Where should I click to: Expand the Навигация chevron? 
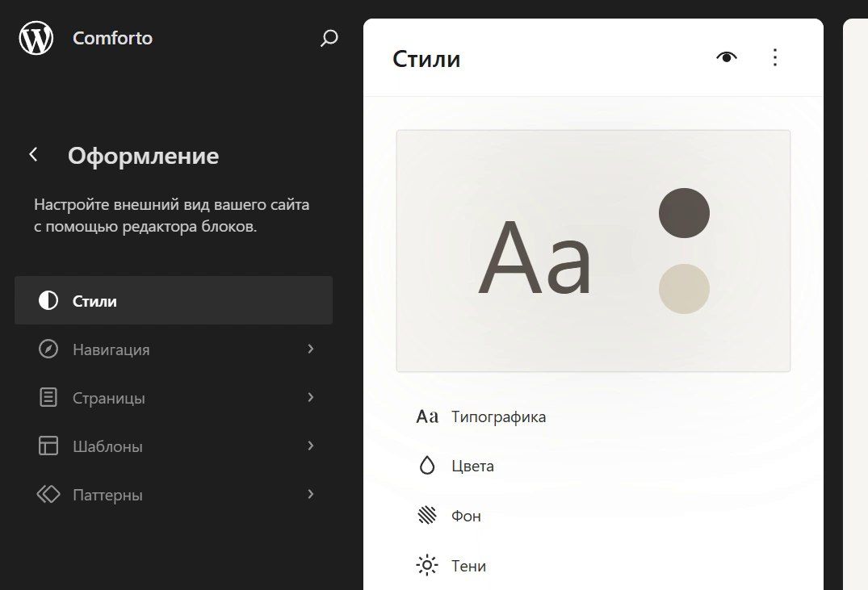click(311, 349)
